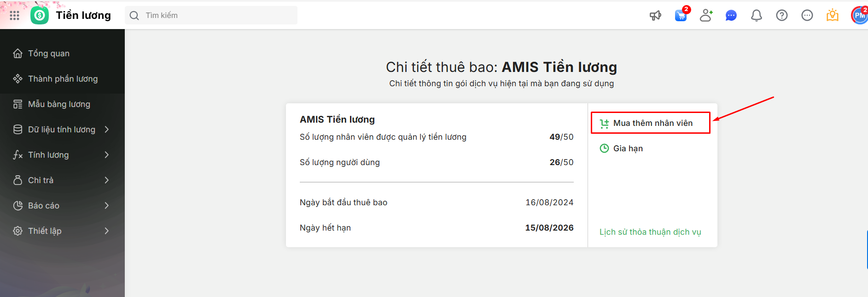Click the add user icon

(706, 15)
